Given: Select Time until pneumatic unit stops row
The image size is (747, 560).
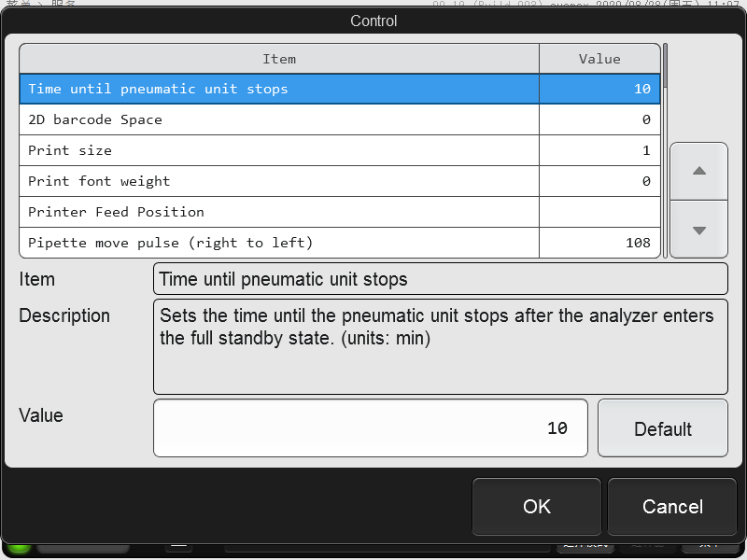Looking at the screenshot, I should tap(279, 89).
